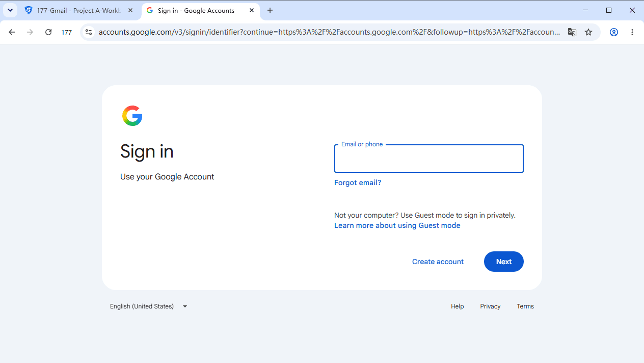
Task: Focus the Email or phone field
Action: pos(429,159)
